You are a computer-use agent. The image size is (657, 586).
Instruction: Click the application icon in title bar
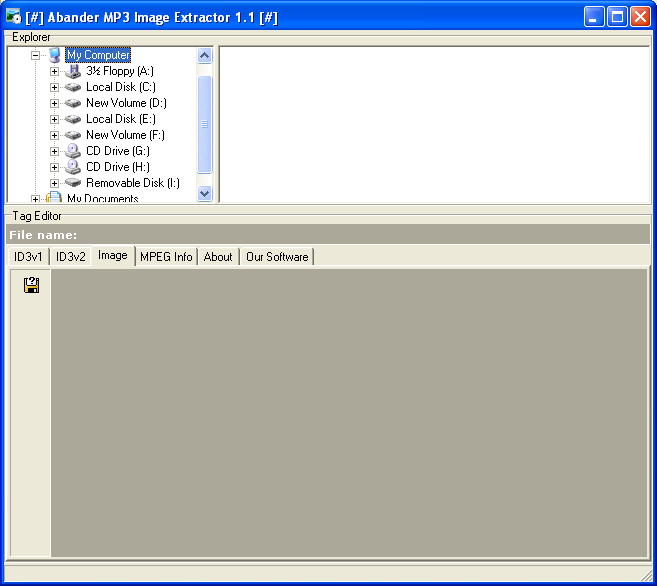pyautogui.click(x=13, y=17)
